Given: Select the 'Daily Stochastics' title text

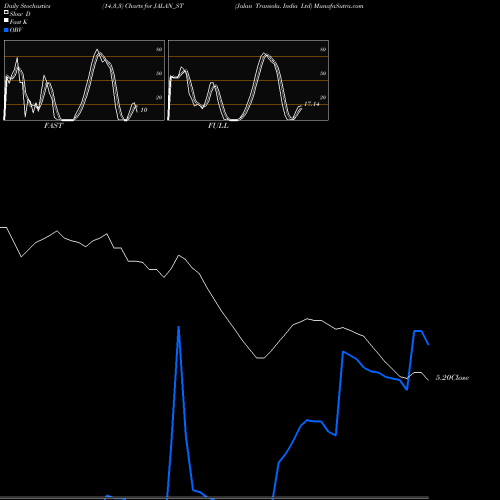Looking at the screenshot, I should click(x=27, y=6).
